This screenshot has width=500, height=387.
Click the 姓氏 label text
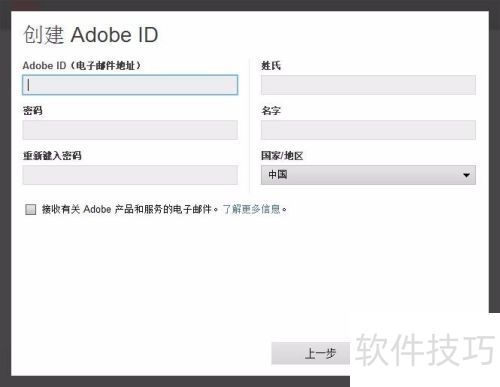tap(271, 66)
